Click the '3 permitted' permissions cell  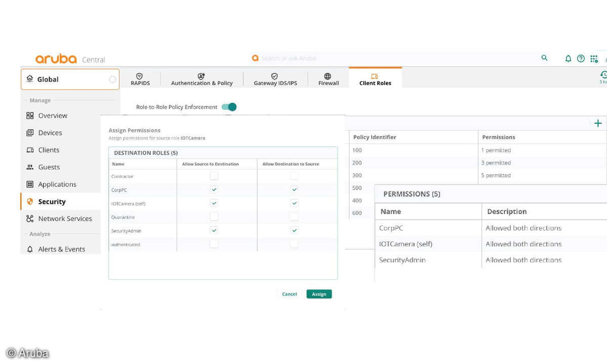tap(496, 163)
